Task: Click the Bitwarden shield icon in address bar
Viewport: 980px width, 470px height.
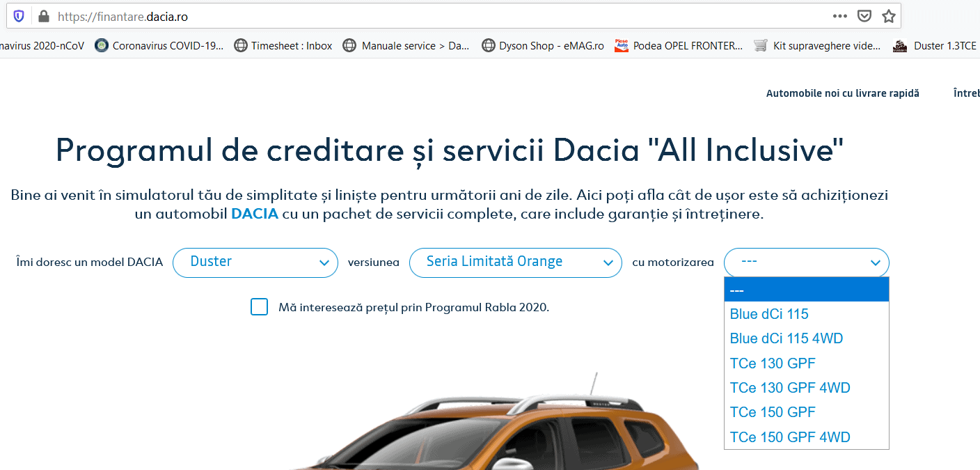Action: (19, 16)
